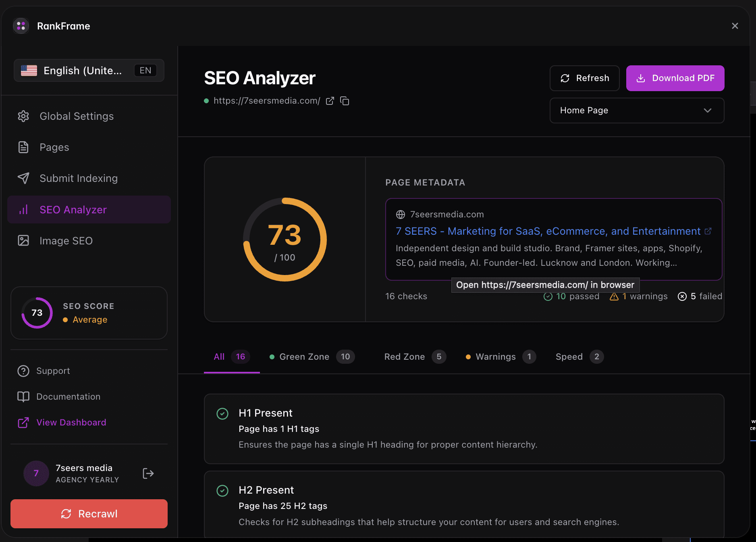Click the globe icon in page metadata
This screenshot has height=542, width=756.
coord(401,215)
